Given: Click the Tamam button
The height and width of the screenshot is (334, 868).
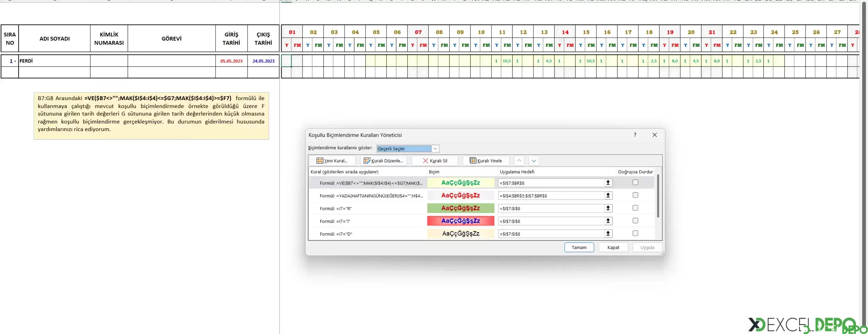Looking at the screenshot, I should point(579,247).
